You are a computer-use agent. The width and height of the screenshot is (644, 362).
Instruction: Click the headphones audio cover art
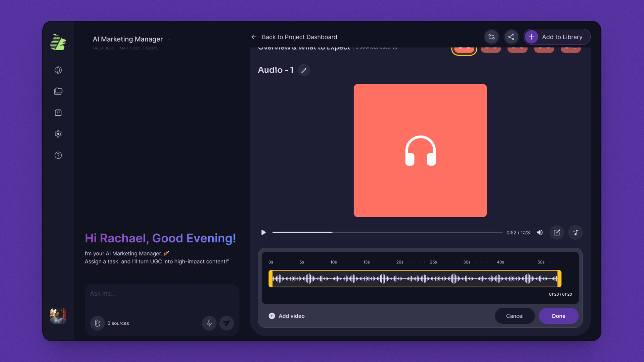tap(420, 150)
